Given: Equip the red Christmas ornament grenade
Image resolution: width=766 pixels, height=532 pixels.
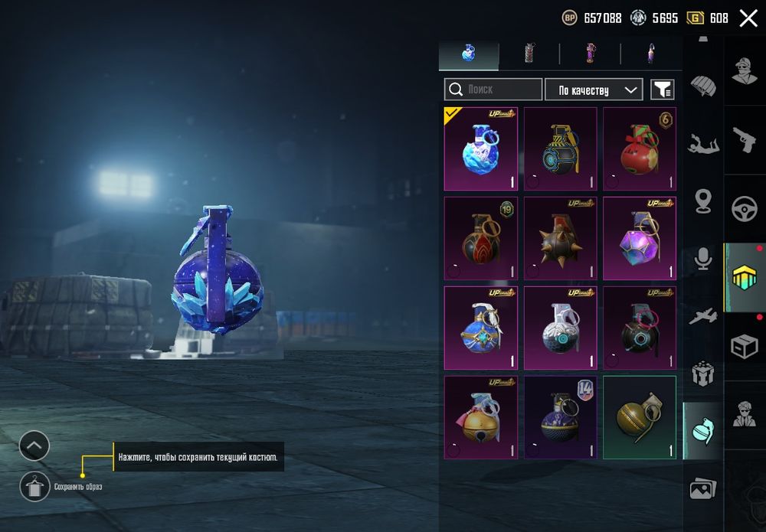Looking at the screenshot, I should [x=640, y=149].
